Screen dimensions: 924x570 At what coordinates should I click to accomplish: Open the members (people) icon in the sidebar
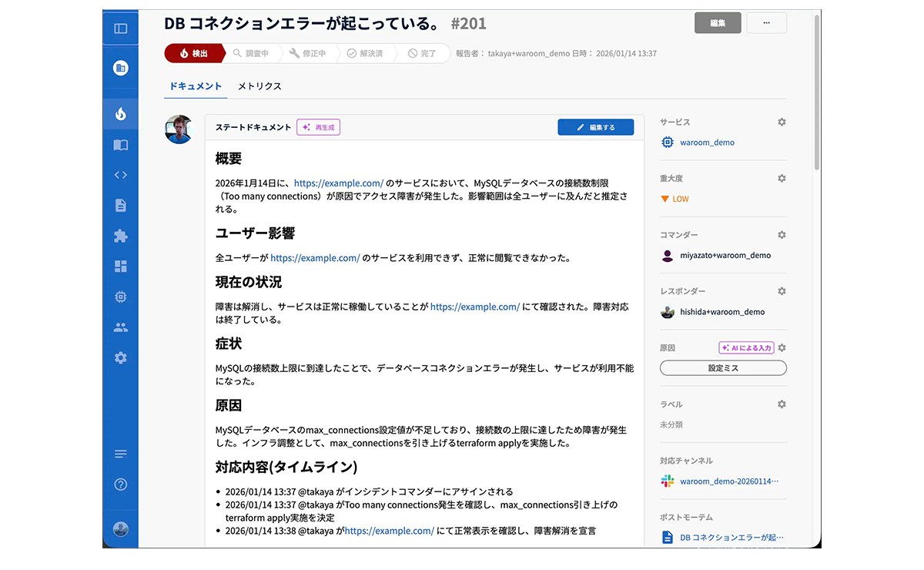(x=121, y=327)
